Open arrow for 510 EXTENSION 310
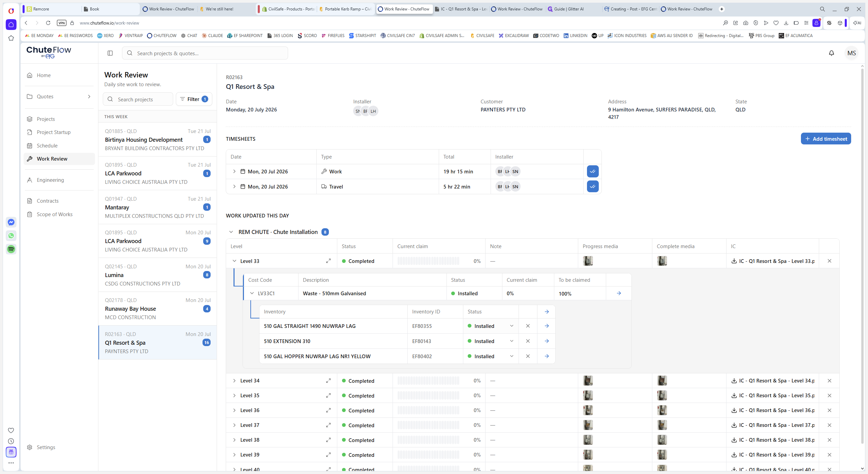868x474 pixels. pos(547,341)
